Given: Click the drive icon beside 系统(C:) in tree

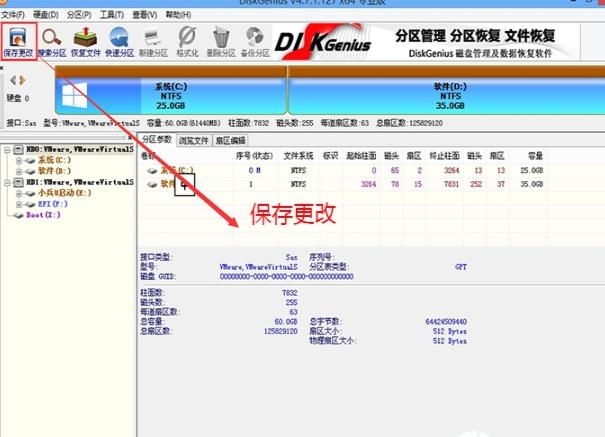Looking at the screenshot, I should pos(30,160).
